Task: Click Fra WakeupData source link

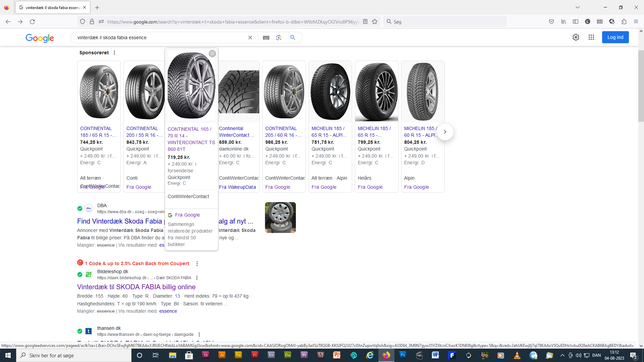Action: tap(237, 187)
